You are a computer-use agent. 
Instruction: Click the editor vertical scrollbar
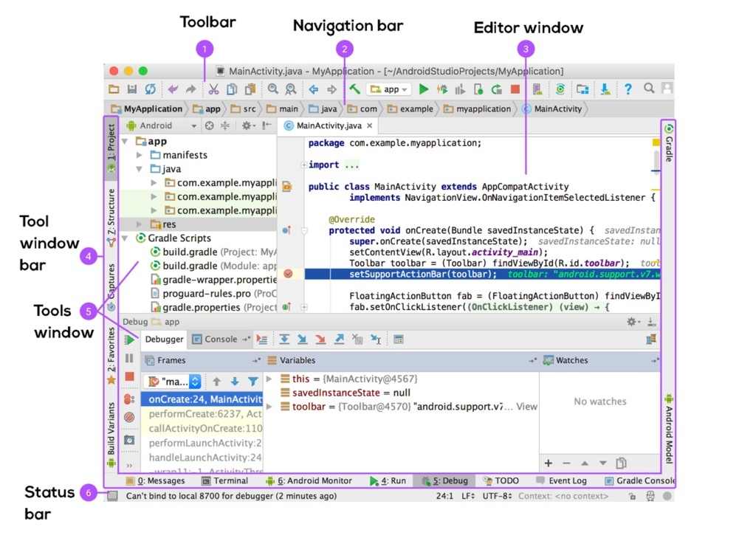click(x=656, y=159)
